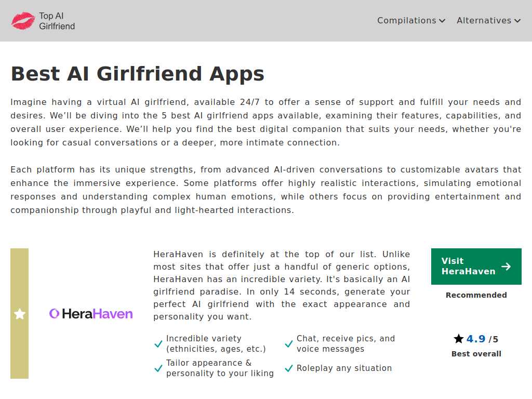Click Chat, receive pics, and voice messages
532x399 pixels.
click(x=345, y=343)
